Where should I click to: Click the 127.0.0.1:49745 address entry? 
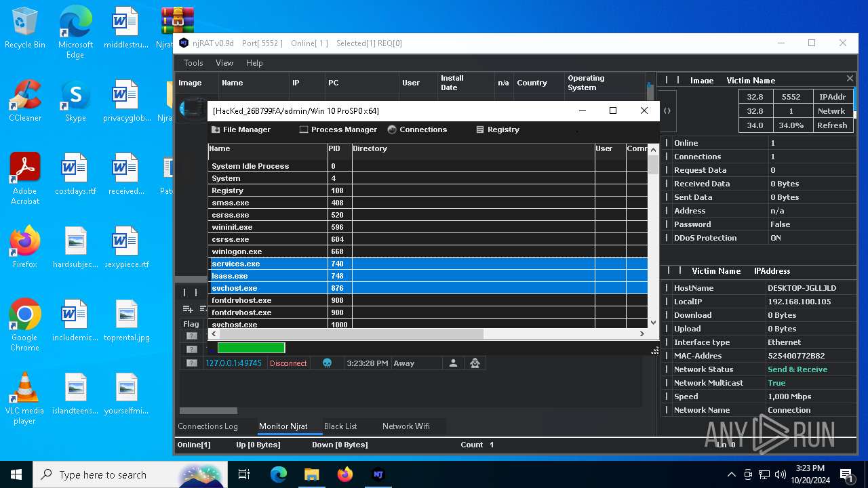233,363
